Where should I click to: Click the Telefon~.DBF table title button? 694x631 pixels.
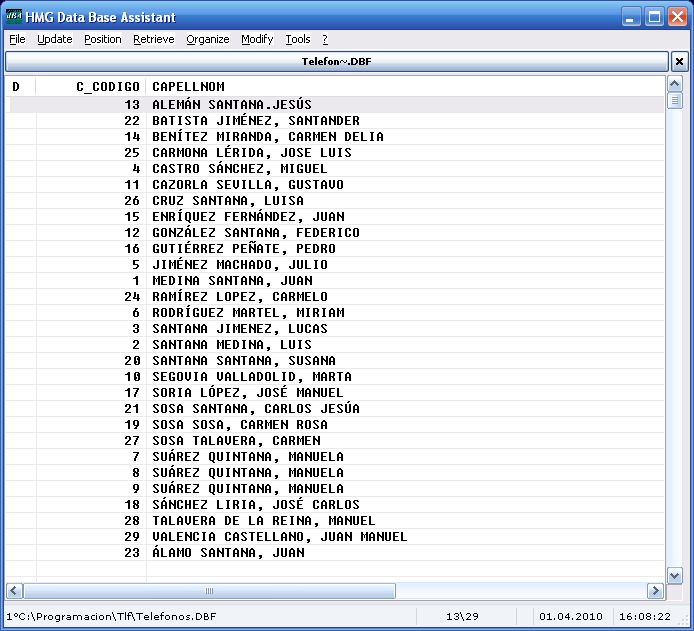click(335, 62)
